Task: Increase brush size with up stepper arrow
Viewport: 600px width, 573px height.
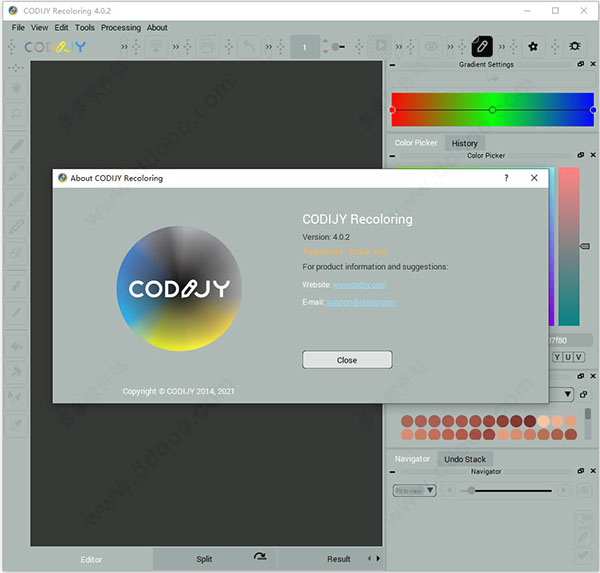Action: 325,41
